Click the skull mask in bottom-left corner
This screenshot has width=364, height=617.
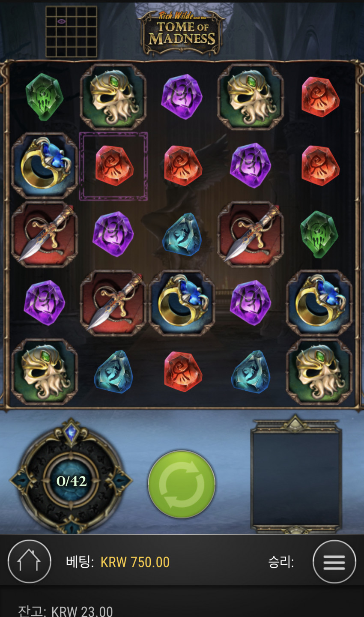(x=45, y=371)
